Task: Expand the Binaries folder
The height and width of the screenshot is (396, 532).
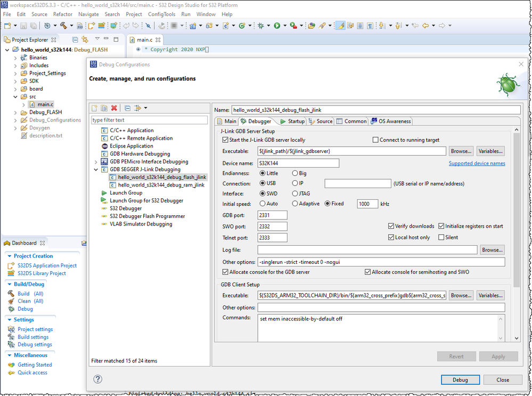Action: click(x=15, y=58)
